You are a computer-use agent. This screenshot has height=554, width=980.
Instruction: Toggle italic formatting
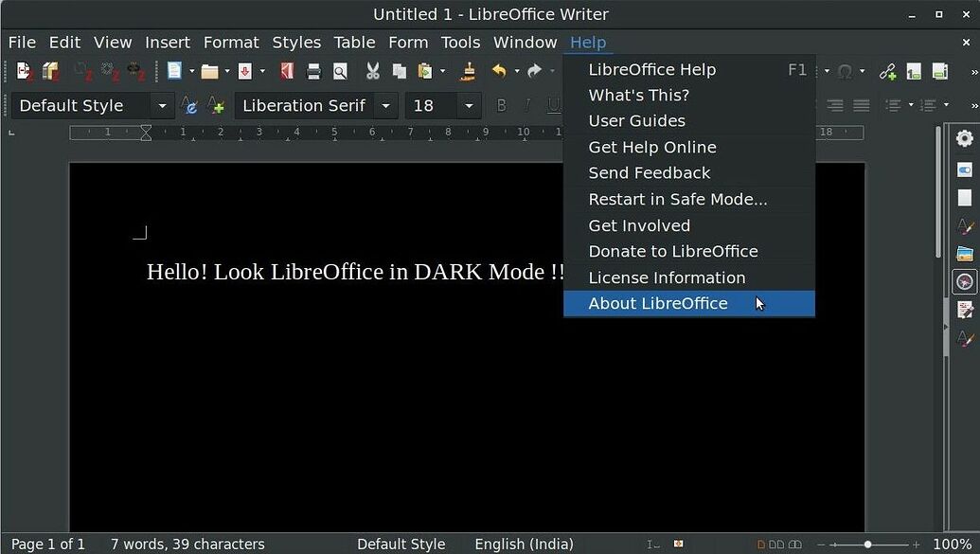tap(527, 105)
